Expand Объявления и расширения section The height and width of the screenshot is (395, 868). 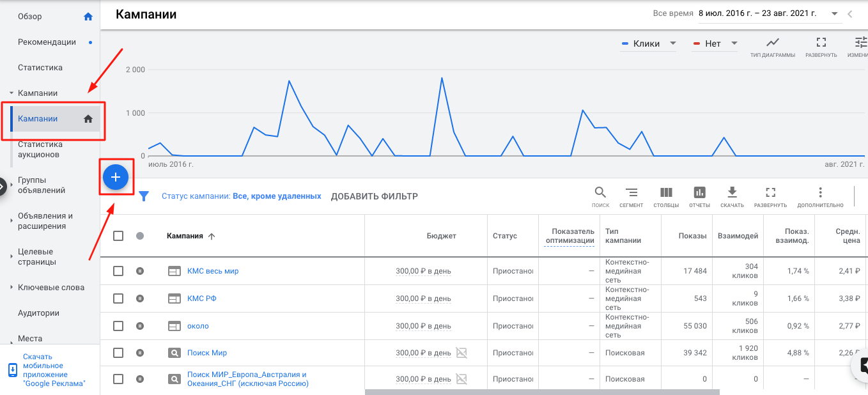coord(11,221)
